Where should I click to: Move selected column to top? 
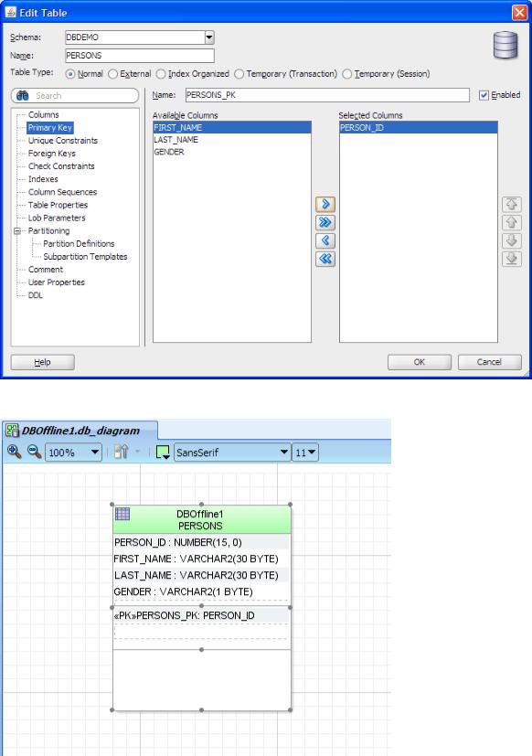[x=511, y=204]
